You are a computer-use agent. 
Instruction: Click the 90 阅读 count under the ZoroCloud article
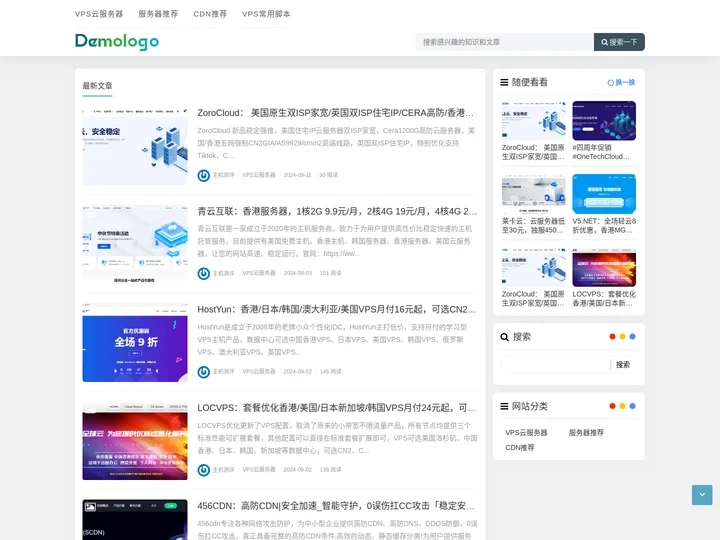[329, 175]
